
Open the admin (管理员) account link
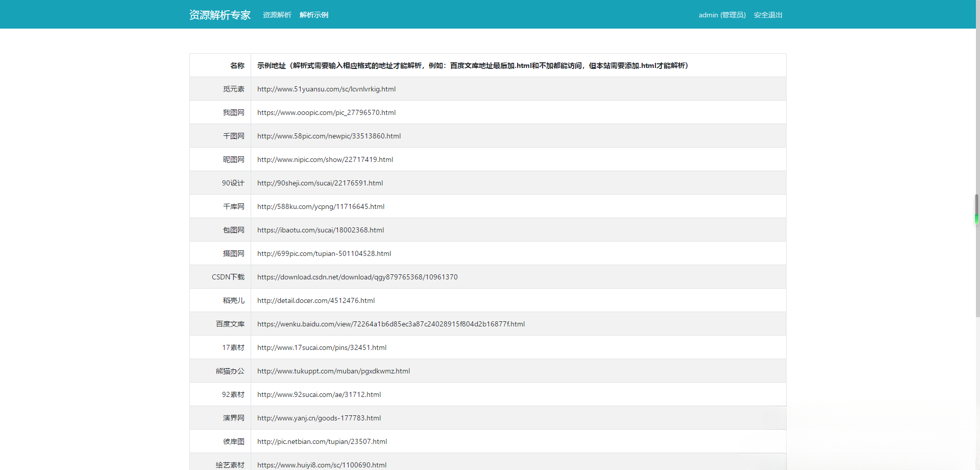tap(722, 15)
